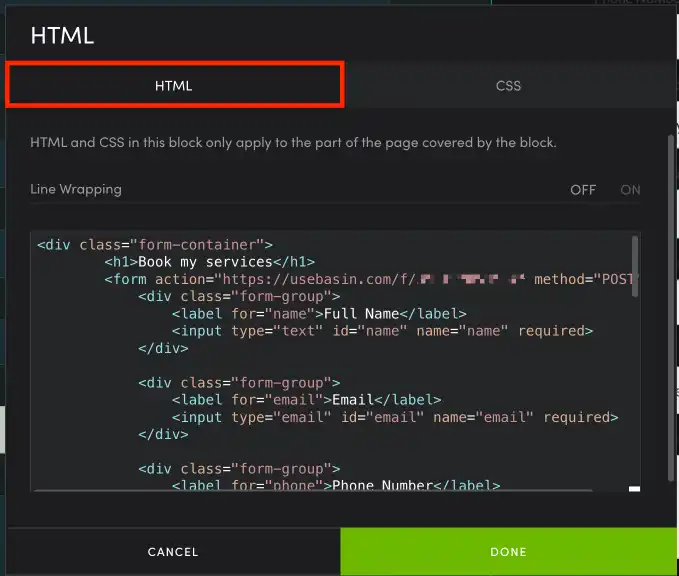This screenshot has width=679, height=576.
Task: Turn Line Wrapping ON
Action: tap(630, 190)
